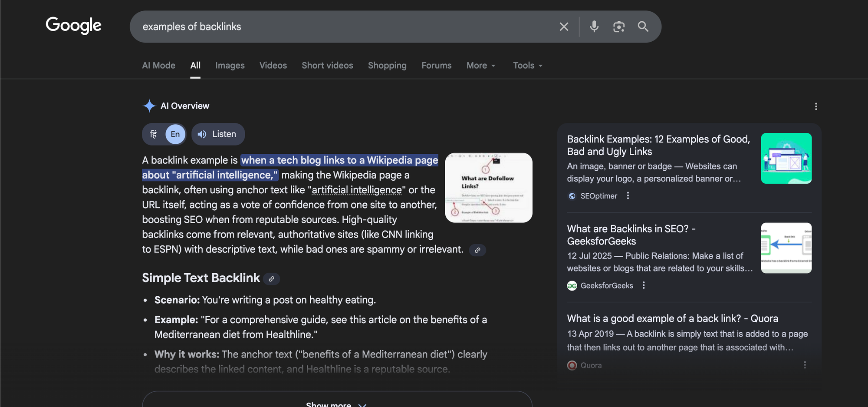Open the More search categories dropdown
Screen dimensions: 868x407
480,65
